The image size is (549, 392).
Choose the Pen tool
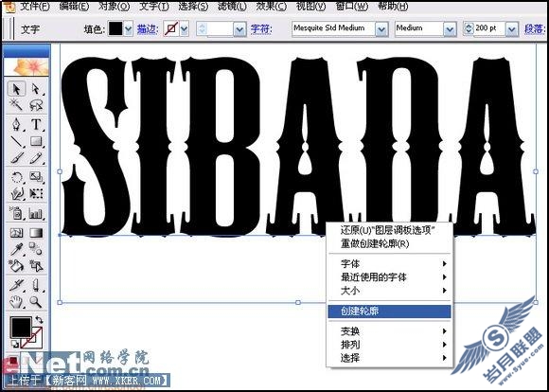[16, 124]
